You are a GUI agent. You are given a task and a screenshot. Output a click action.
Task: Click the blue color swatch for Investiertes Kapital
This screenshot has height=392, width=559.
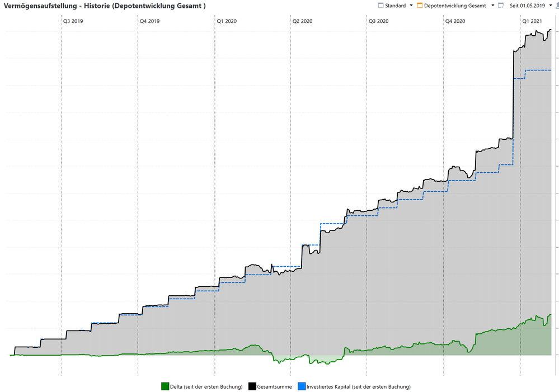click(x=302, y=386)
